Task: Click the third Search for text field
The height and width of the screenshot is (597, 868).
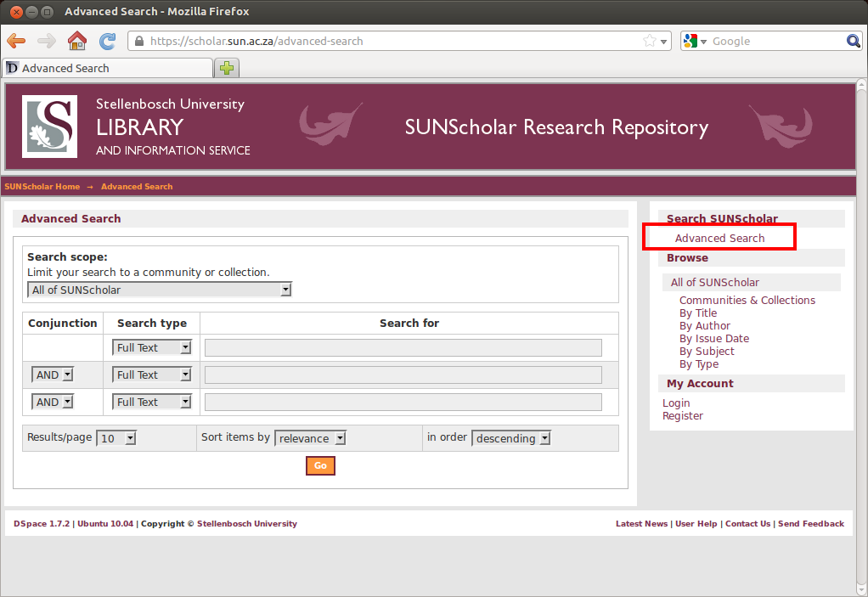Action: point(403,402)
